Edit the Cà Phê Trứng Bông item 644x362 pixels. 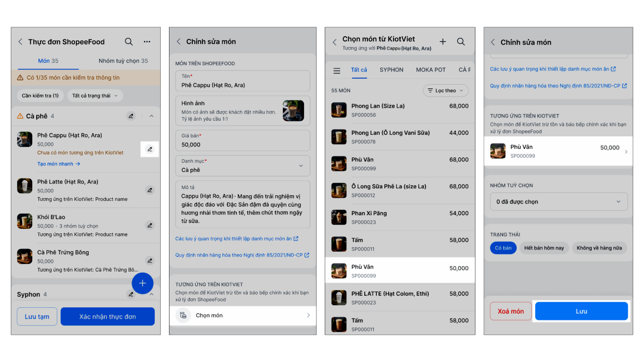(150, 261)
